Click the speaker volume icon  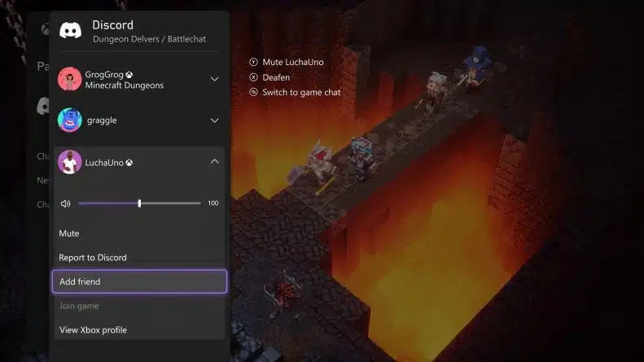click(x=65, y=203)
